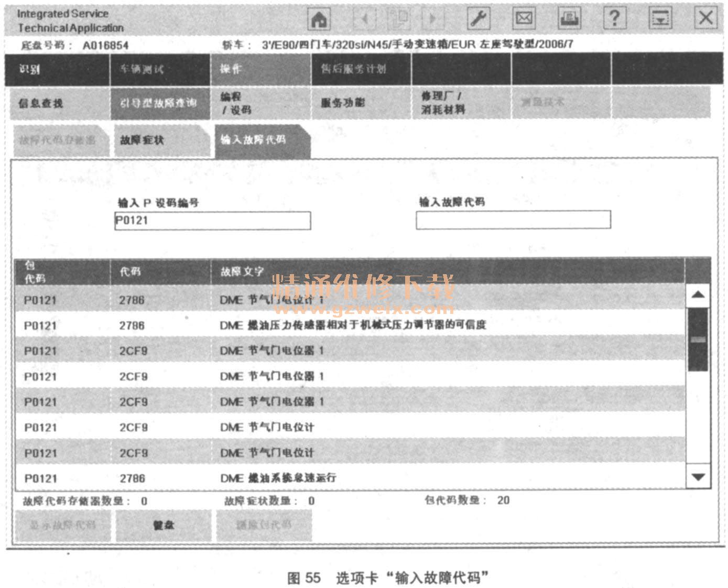Click the 清除包代码 button

coord(264,525)
